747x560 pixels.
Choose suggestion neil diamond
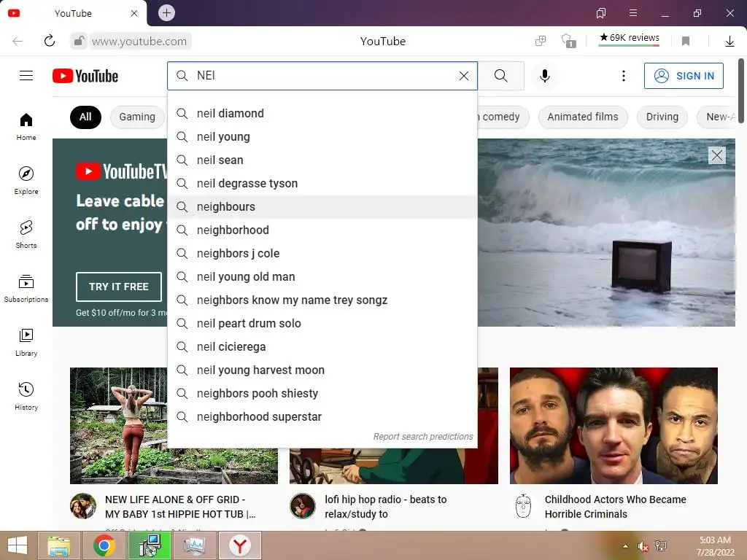pyautogui.click(x=322, y=113)
